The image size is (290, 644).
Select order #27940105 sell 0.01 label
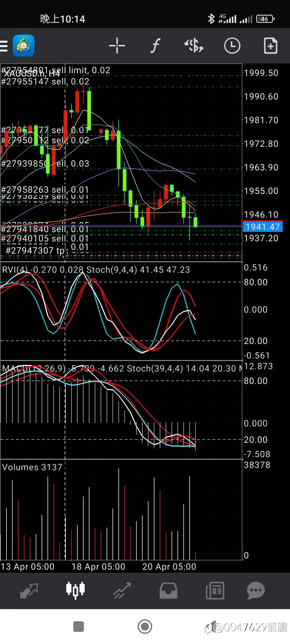coord(45,238)
